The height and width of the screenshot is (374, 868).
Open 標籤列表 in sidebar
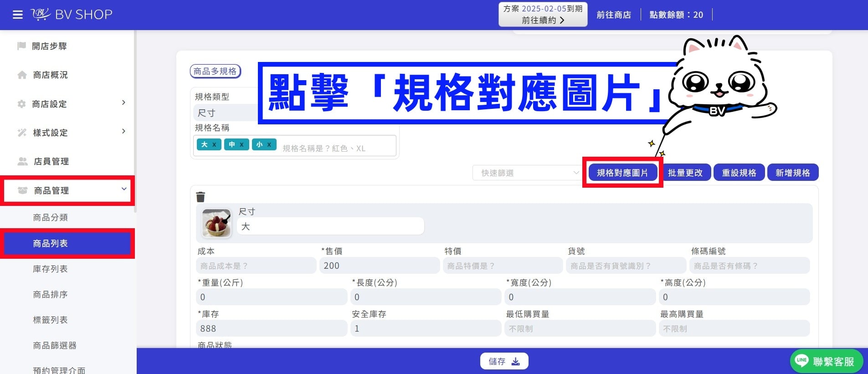50,320
